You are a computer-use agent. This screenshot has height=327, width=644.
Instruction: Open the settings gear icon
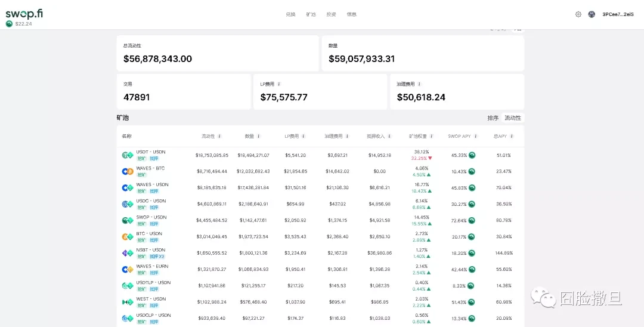578,14
